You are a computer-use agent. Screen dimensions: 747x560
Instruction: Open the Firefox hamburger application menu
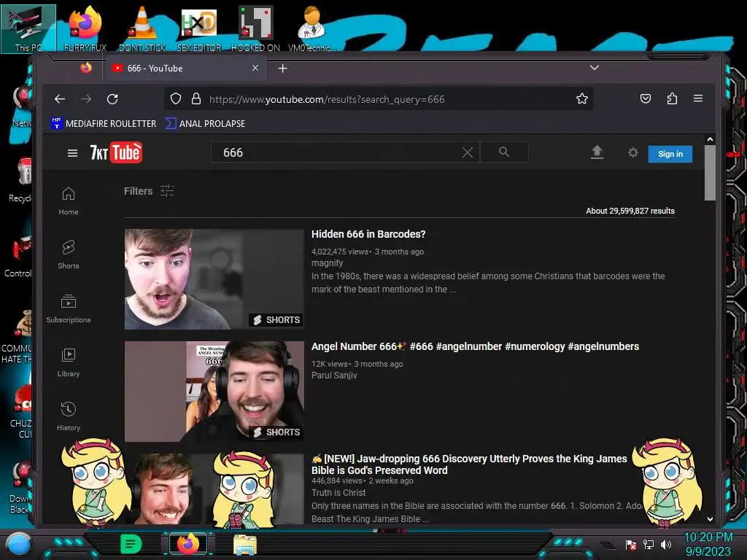pyautogui.click(x=698, y=98)
